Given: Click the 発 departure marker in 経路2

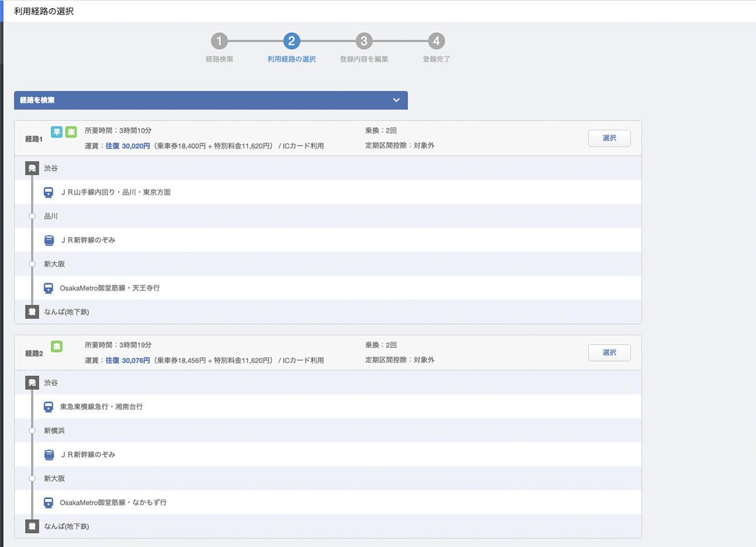Looking at the screenshot, I should [32, 383].
